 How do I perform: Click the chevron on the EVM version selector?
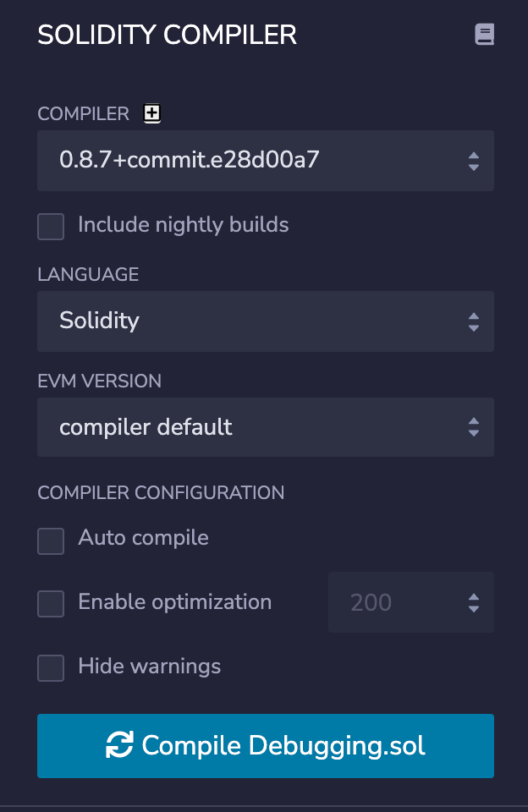(474, 427)
